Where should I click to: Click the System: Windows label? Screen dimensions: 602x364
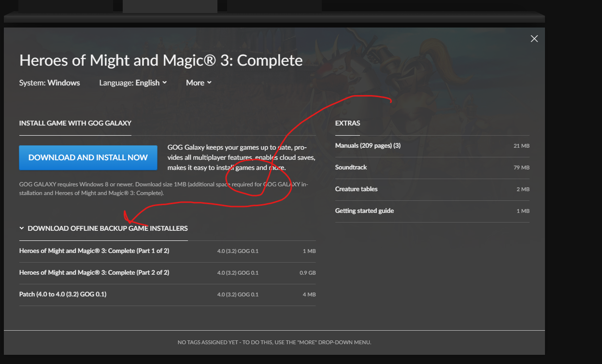tap(49, 83)
